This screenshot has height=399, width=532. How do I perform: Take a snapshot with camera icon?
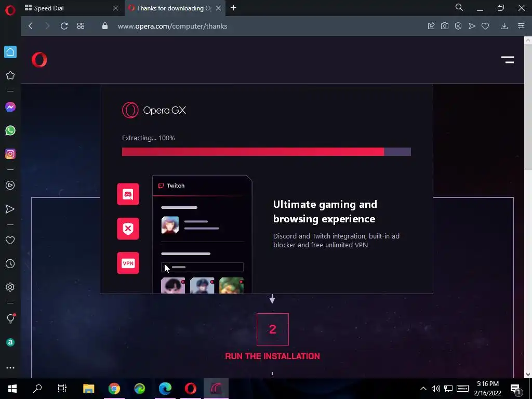[x=445, y=26]
